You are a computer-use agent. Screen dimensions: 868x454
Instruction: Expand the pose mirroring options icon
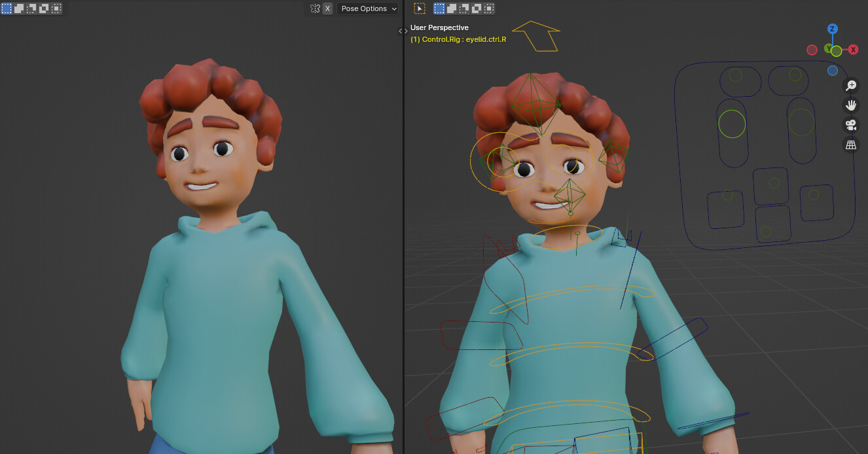coord(316,8)
